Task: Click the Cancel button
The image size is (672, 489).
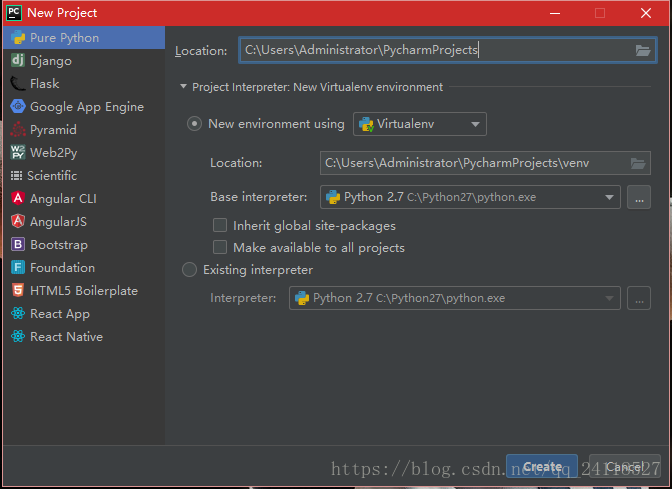Action: coord(624,467)
